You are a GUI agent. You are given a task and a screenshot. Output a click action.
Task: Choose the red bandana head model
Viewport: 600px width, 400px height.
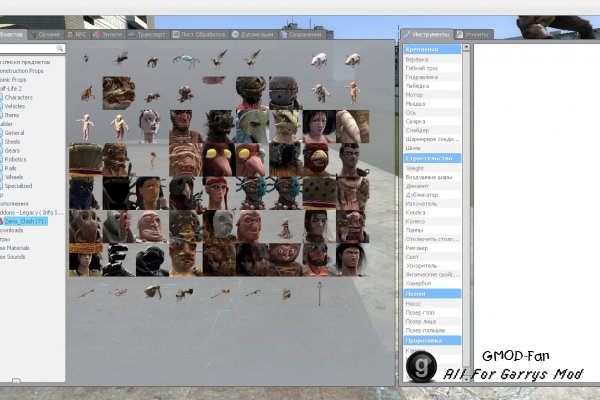(219, 193)
